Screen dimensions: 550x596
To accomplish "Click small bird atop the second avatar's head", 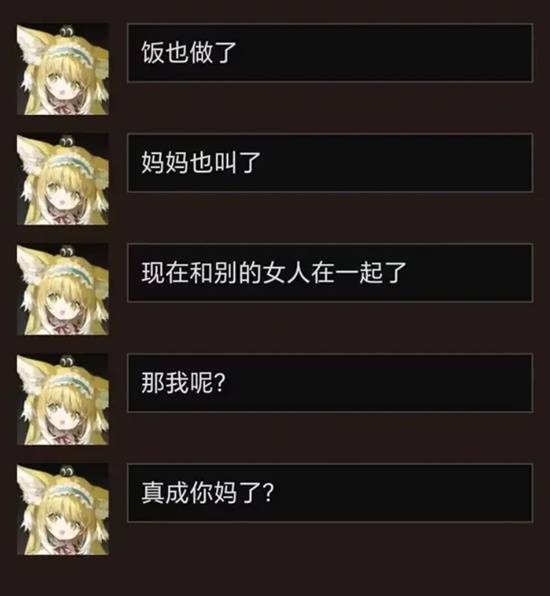I will 66,142.
